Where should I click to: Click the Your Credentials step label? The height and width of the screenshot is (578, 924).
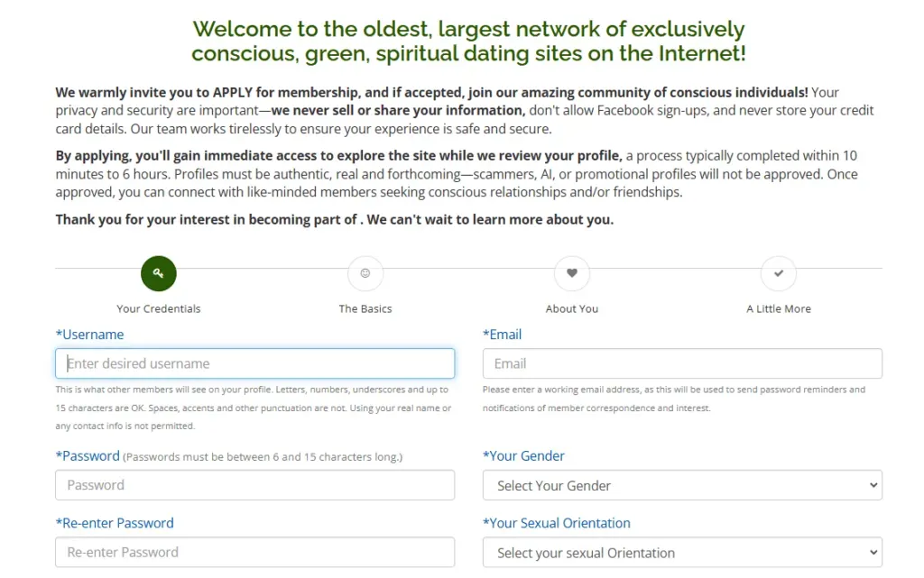pyautogui.click(x=159, y=307)
